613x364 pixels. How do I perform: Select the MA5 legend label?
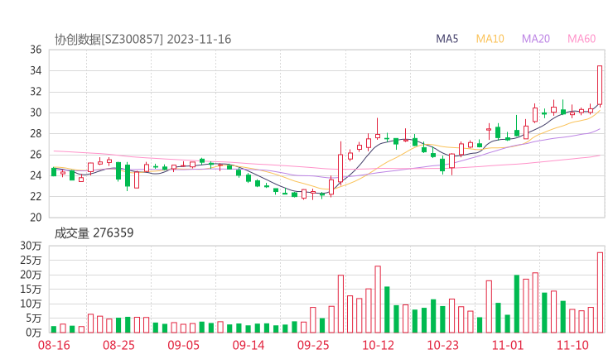[x=446, y=39]
